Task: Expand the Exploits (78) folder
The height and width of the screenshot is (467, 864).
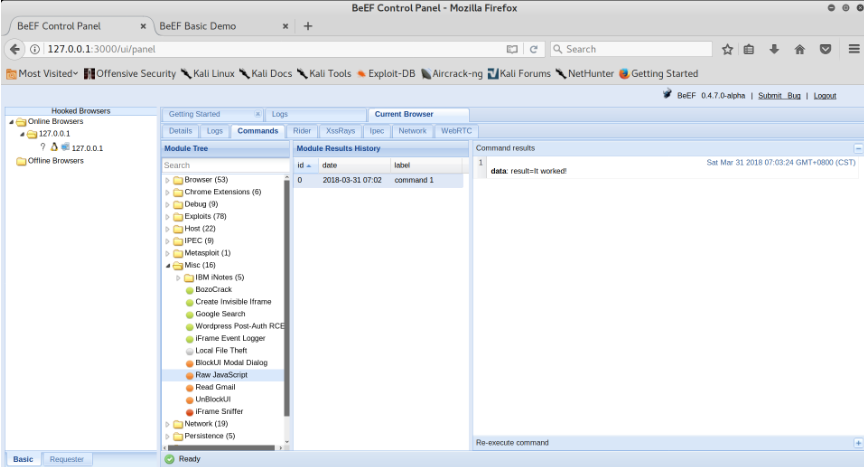Action: pos(168,216)
